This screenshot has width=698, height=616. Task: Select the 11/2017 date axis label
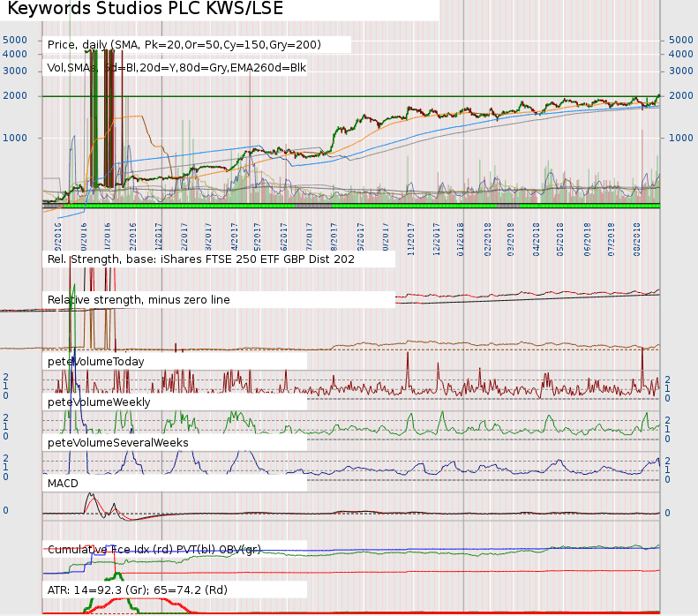point(410,239)
